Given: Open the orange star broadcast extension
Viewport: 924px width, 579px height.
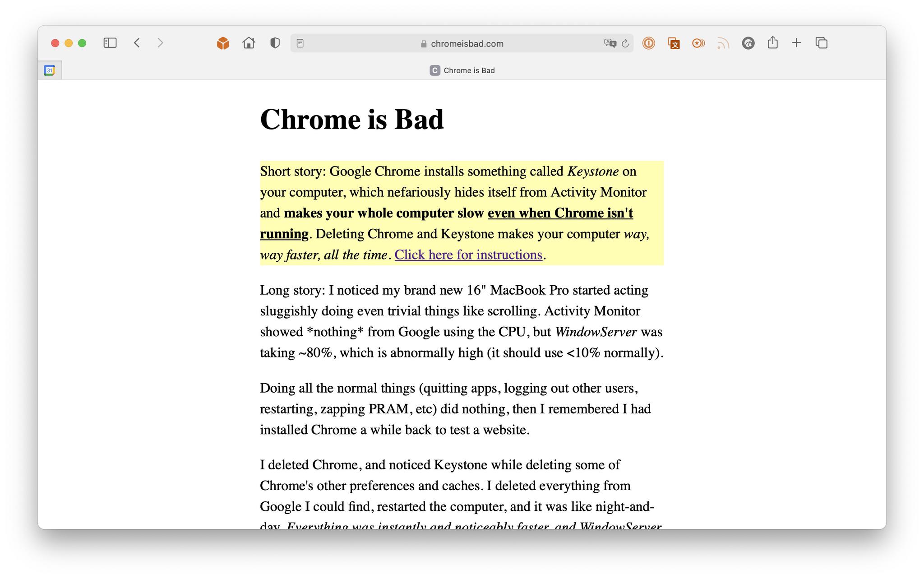Looking at the screenshot, I should coord(698,43).
